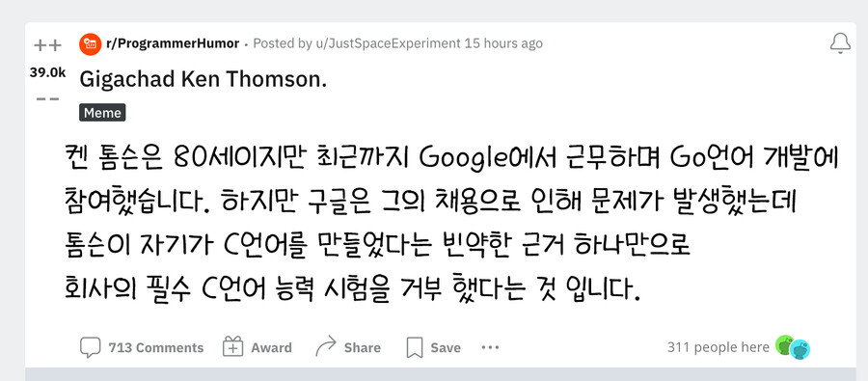This screenshot has height=381, width=868.
Task: Click the 15 hours ago timestamp
Action: click(x=503, y=43)
